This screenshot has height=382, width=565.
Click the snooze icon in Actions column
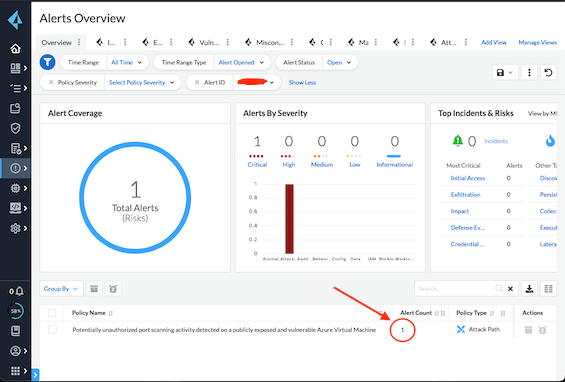click(x=542, y=330)
